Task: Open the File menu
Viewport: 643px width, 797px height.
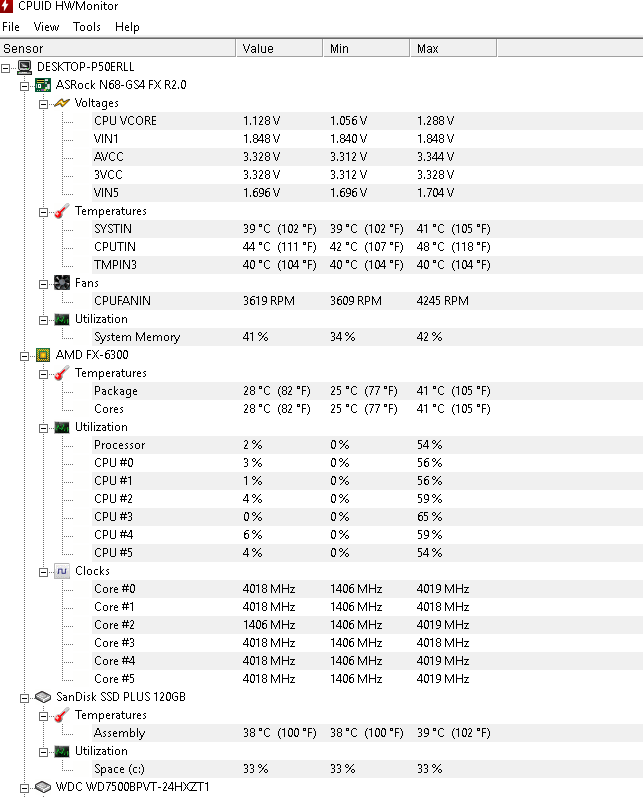Action: 11,27
